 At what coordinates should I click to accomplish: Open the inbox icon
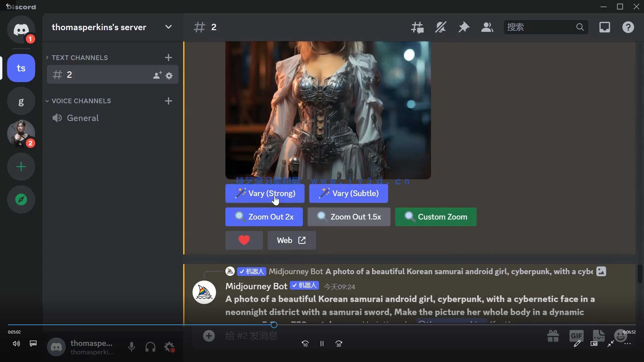pos(604,27)
